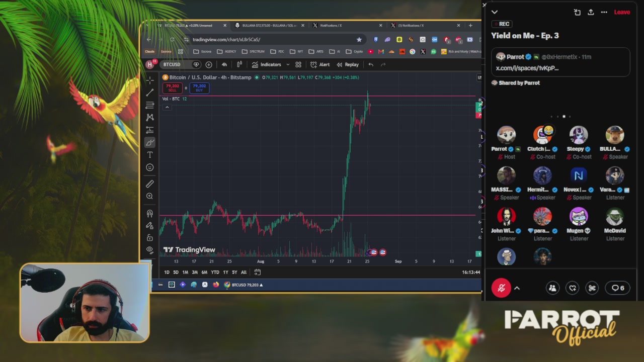The width and height of the screenshot is (644, 362).
Task: Click the 79,202 BUY button
Action: coord(199,87)
